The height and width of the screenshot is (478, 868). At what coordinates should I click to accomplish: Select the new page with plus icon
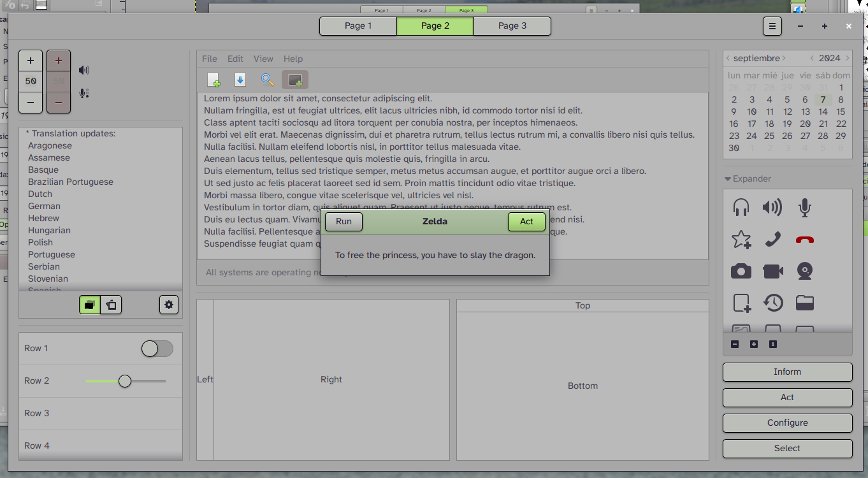tap(742, 303)
